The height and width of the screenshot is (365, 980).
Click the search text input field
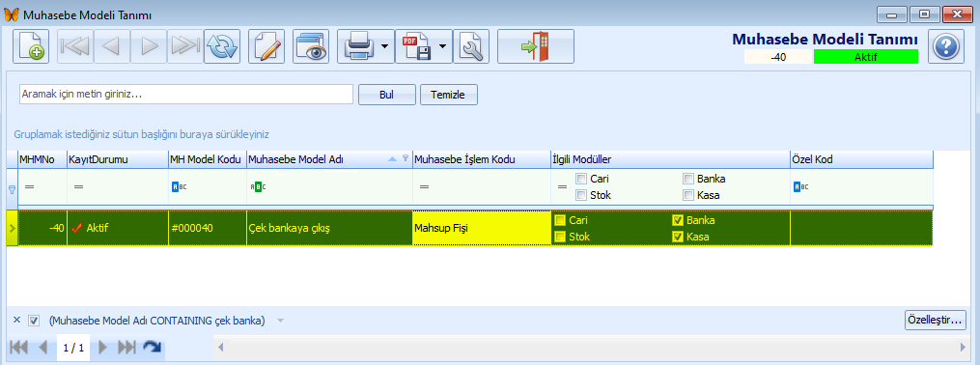click(186, 95)
